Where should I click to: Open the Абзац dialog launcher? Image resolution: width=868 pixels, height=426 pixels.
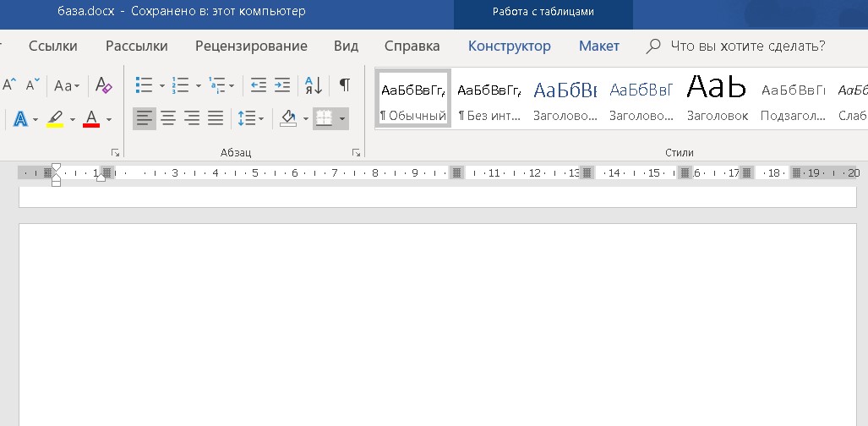pyautogui.click(x=357, y=153)
